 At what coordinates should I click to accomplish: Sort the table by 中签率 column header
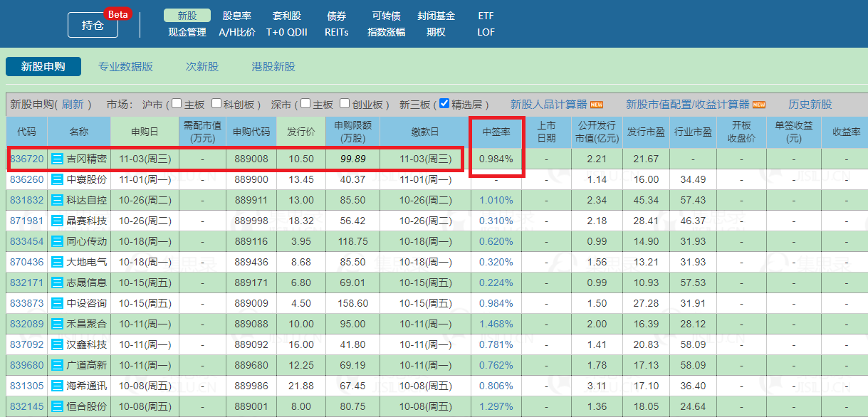[496, 132]
